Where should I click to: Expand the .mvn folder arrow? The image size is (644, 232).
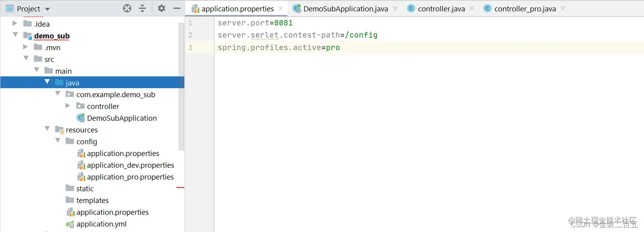(26, 47)
